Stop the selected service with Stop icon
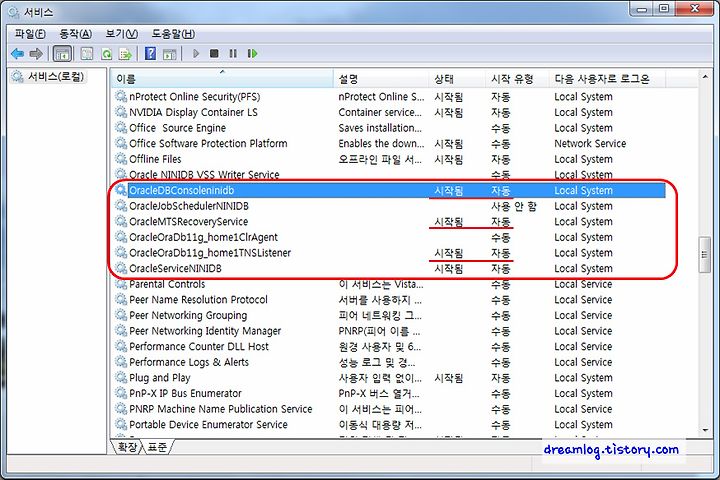 [214, 53]
